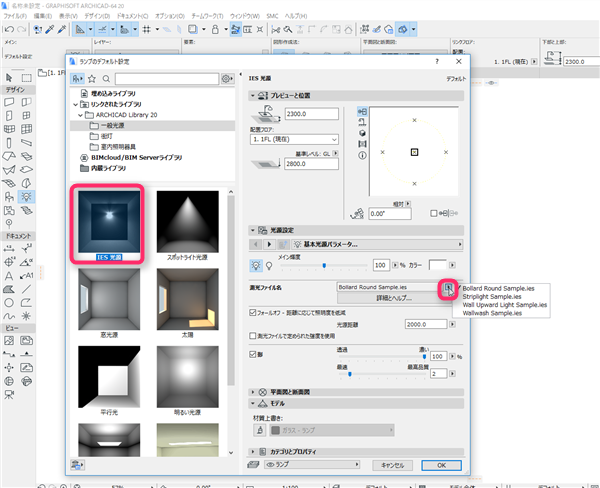
Task: Open the ランプ layer dropdown
Action: pyautogui.click(x=312, y=465)
